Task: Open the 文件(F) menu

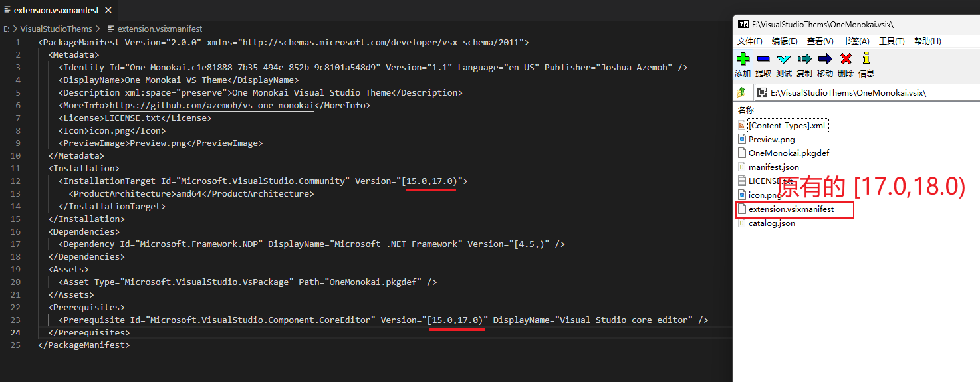Action: coord(749,41)
